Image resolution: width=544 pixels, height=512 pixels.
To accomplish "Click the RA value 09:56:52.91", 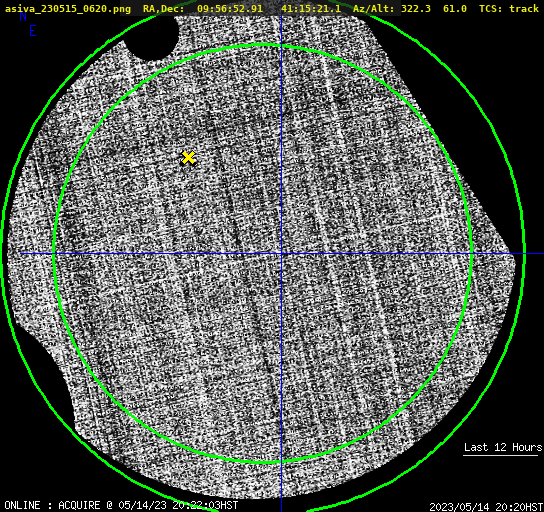I will [x=230, y=8].
